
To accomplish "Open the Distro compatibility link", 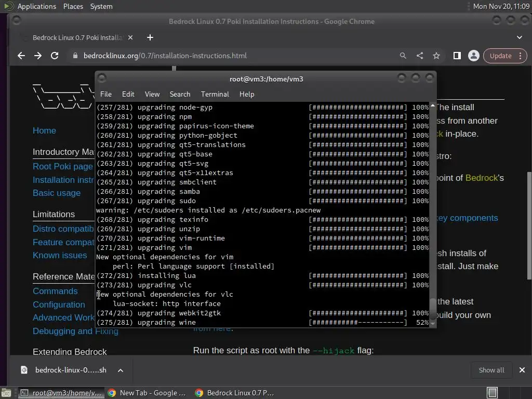I will coord(63,229).
